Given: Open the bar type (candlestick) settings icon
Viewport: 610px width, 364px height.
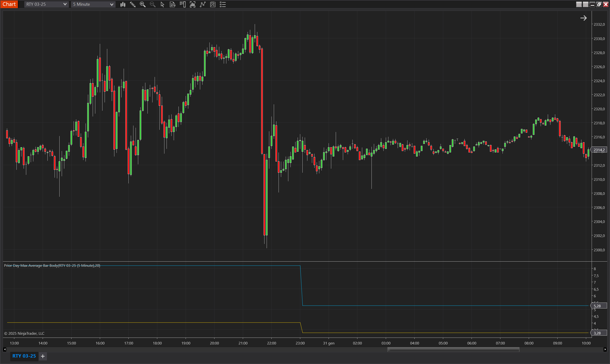Looking at the screenshot, I should coord(123,5).
